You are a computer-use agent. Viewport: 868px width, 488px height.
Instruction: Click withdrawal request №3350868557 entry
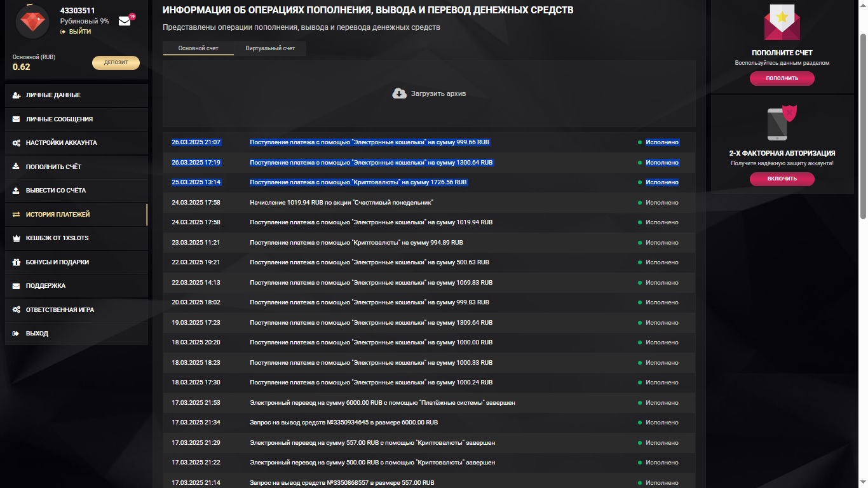point(342,483)
